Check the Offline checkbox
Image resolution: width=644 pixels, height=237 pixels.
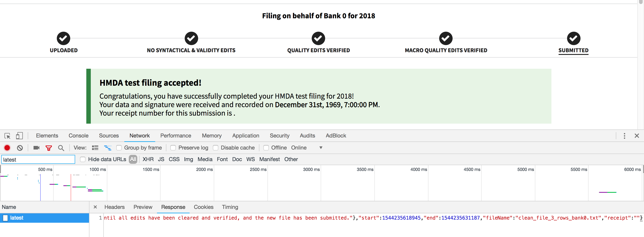tap(266, 148)
